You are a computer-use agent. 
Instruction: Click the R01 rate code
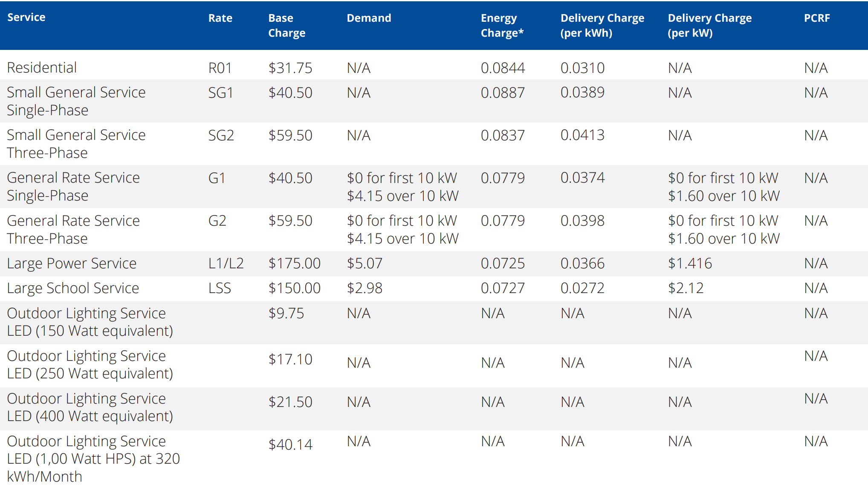coord(220,68)
